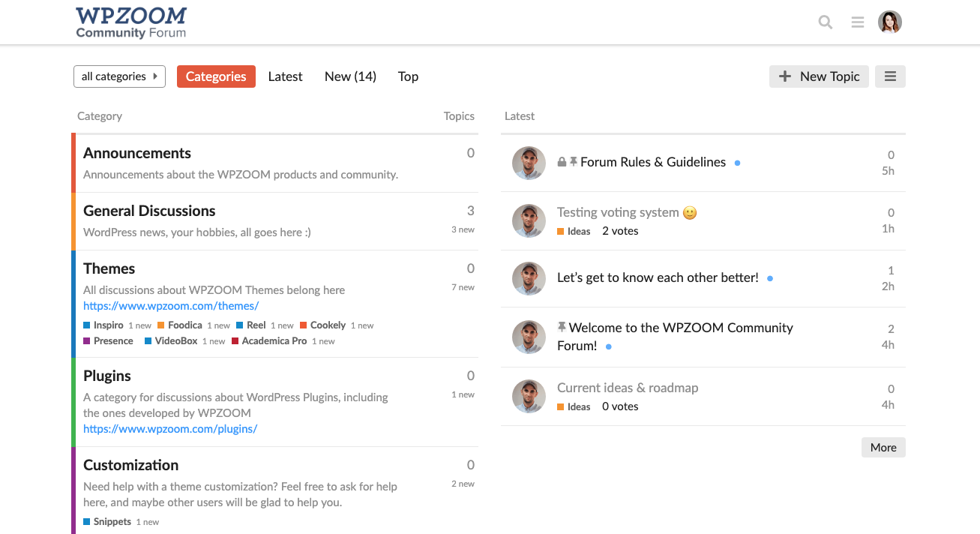Open the current user avatar menu

[890, 22]
